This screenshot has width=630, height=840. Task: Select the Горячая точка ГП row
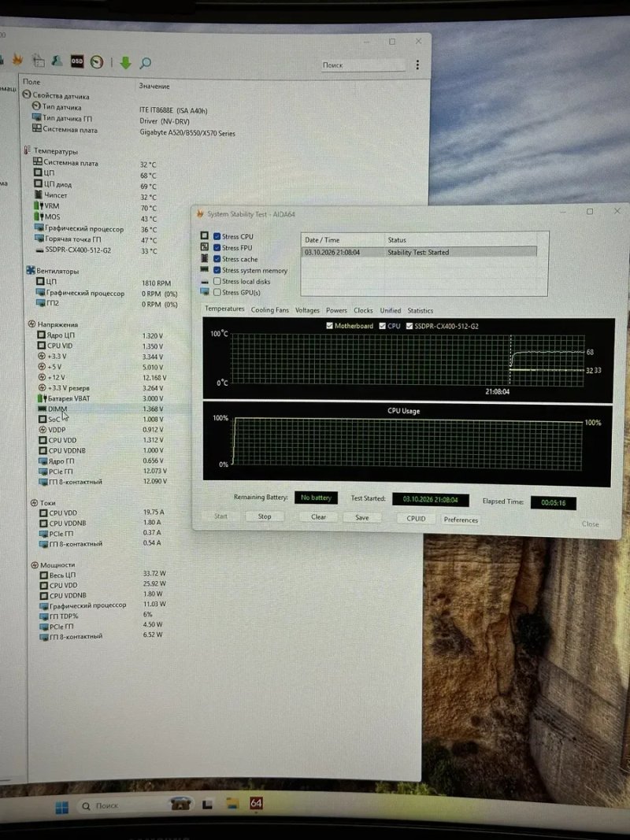96,239
